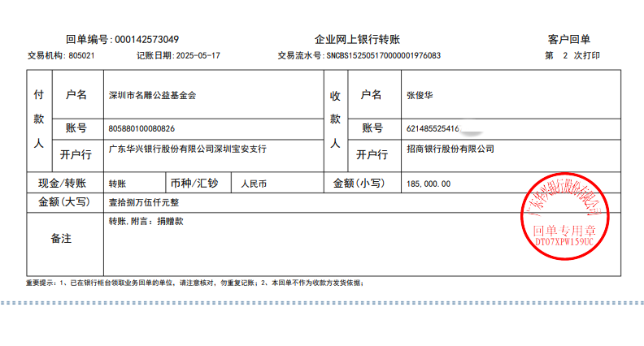The height and width of the screenshot is (346, 644).
Task: Select payer name 深圳市名雕公益基金会
Action: coord(152,95)
